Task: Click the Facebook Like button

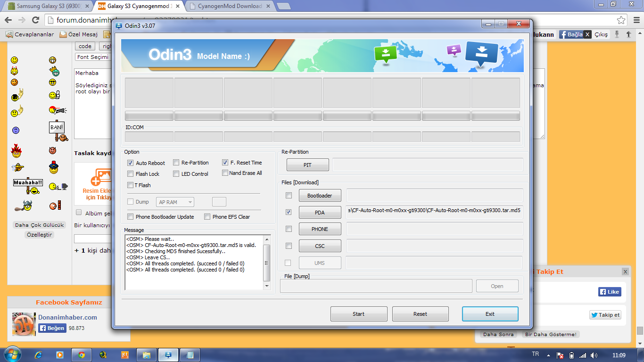Action: 610,292
